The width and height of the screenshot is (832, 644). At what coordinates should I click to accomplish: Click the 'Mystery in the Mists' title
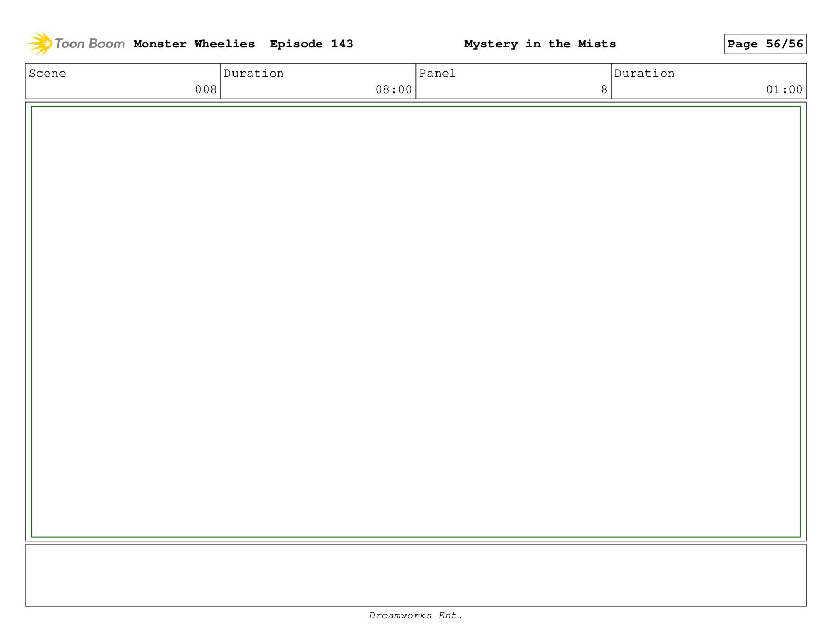coord(540,44)
